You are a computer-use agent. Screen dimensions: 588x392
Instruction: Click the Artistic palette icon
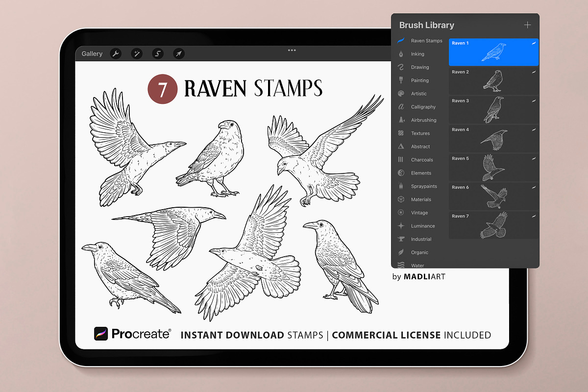pos(401,94)
